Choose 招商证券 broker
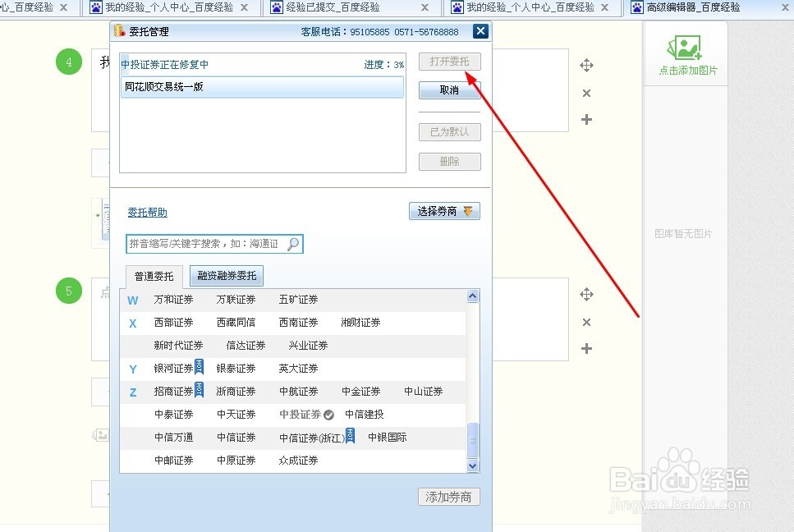Screen dimensions: 794x532 pyautogui.click(x=174, y=392)
